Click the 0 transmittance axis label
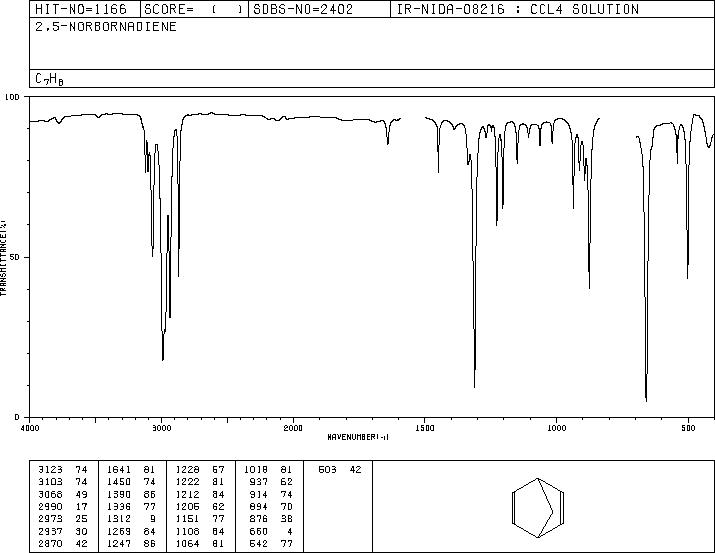This screenshot has height=553, width=715. [17, 417]
